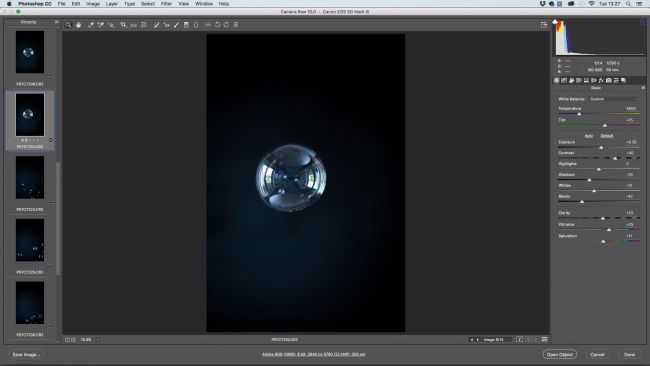Select the Color Sampler tool

pyautogui.click(x=101, y=25)
